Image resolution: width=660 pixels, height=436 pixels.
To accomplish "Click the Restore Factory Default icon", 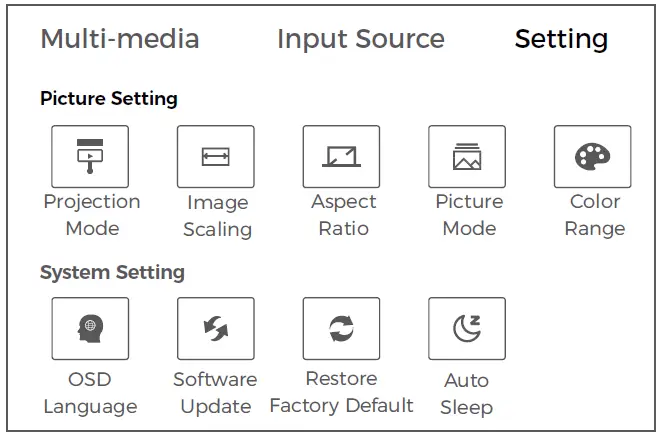I will tap(341, 328).
